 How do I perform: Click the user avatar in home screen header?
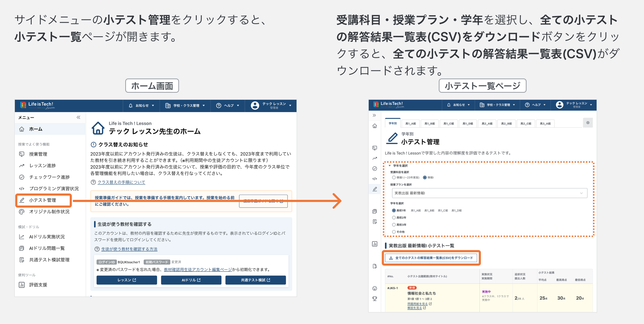point(255,105)
